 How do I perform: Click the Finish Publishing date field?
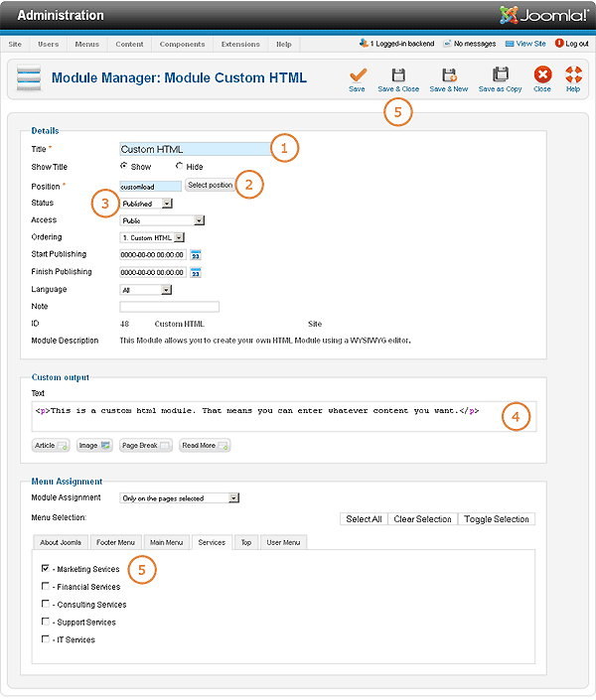tap(153, 272)
